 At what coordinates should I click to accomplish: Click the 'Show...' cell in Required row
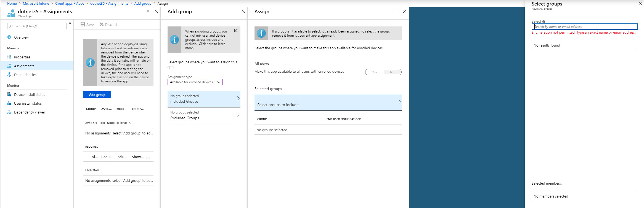pos(137,157)
